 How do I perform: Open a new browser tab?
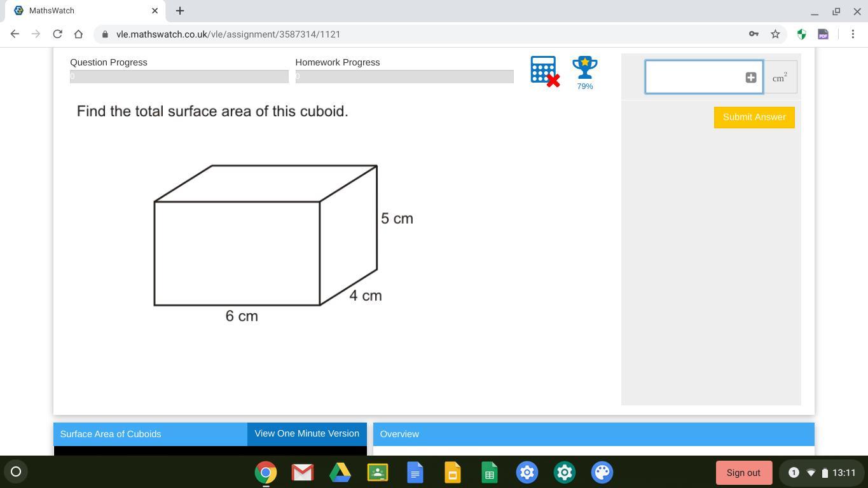180,11
